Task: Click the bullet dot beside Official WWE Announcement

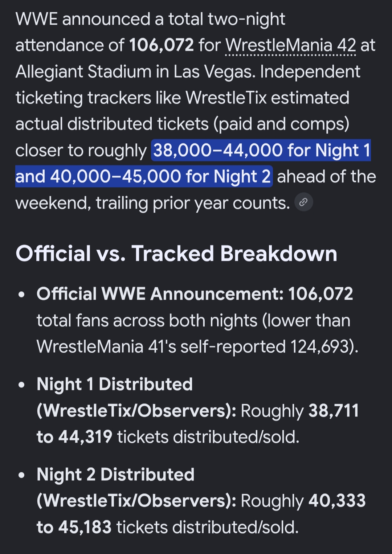Action: (x=22, y=294)
